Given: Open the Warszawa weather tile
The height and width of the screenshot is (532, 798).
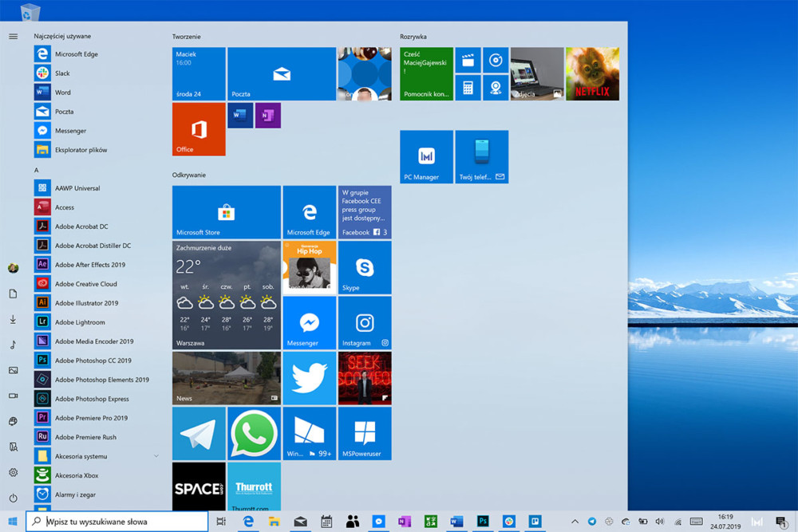Looking at the screenshot, I should tap(227, 295).
